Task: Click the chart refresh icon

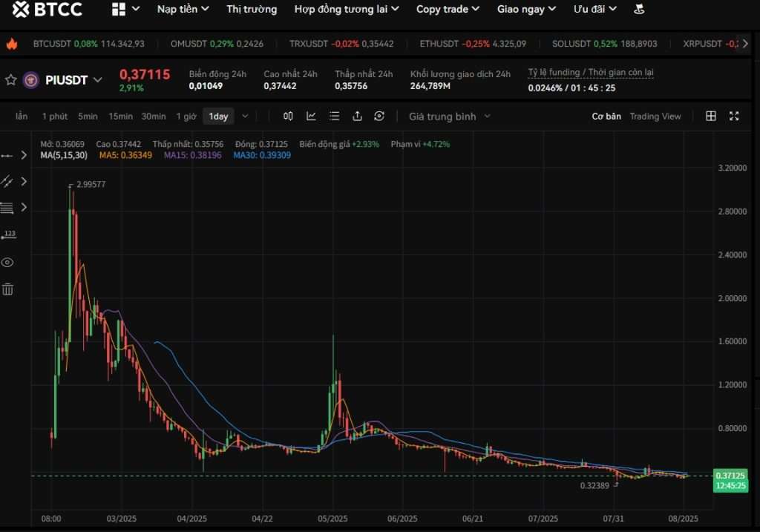Action: pyautogui.click(x=379, y=116)
